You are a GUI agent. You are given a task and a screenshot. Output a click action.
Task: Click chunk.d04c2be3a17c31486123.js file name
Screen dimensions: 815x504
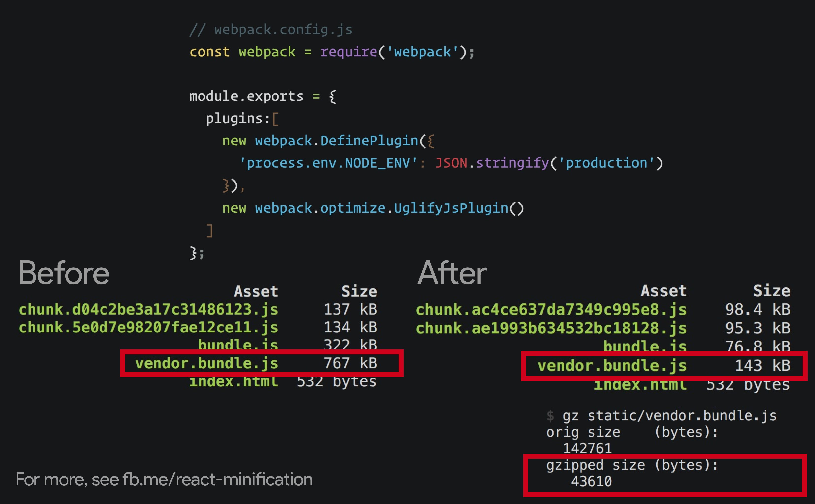click(x=149, y=309)
